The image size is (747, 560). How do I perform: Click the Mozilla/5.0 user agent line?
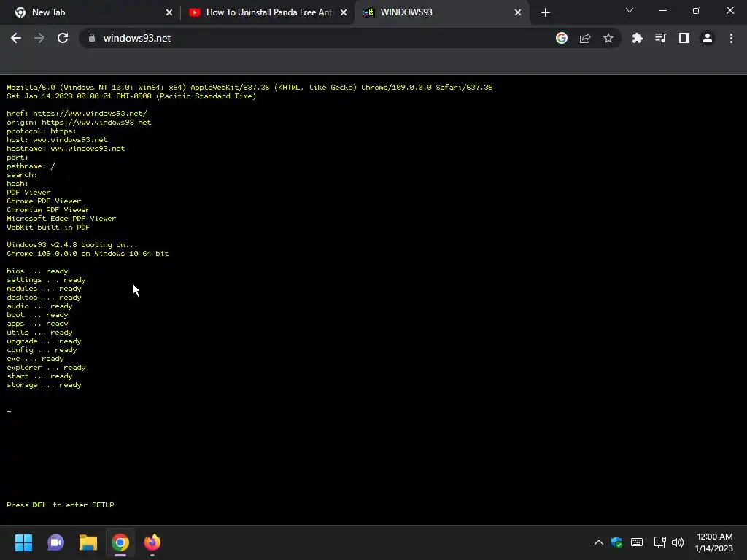249,87
